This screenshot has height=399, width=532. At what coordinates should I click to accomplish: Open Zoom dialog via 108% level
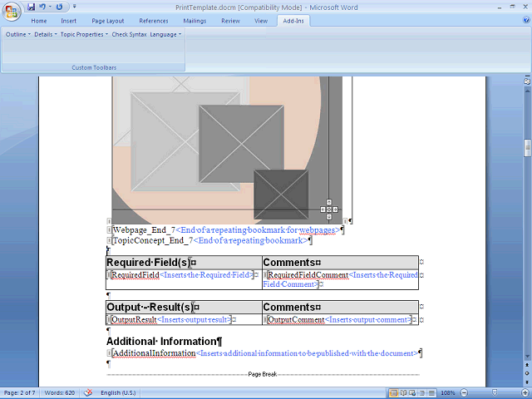[448, 393]
